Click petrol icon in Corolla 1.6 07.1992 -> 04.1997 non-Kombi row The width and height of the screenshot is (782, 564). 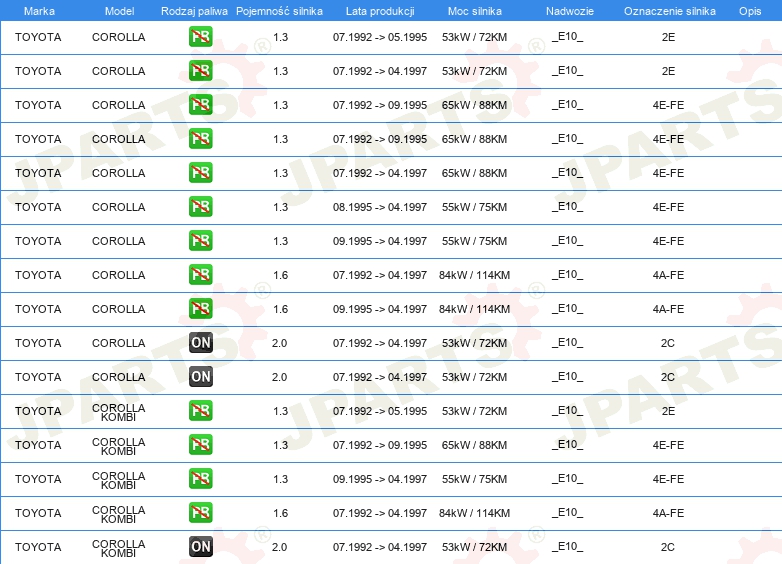200,275
